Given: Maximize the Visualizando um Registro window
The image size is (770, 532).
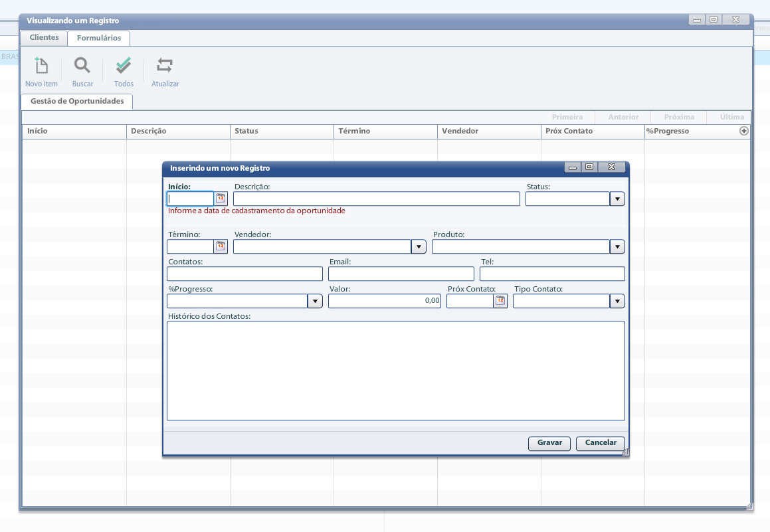Looking at the screenshot, I should (714, 19).
